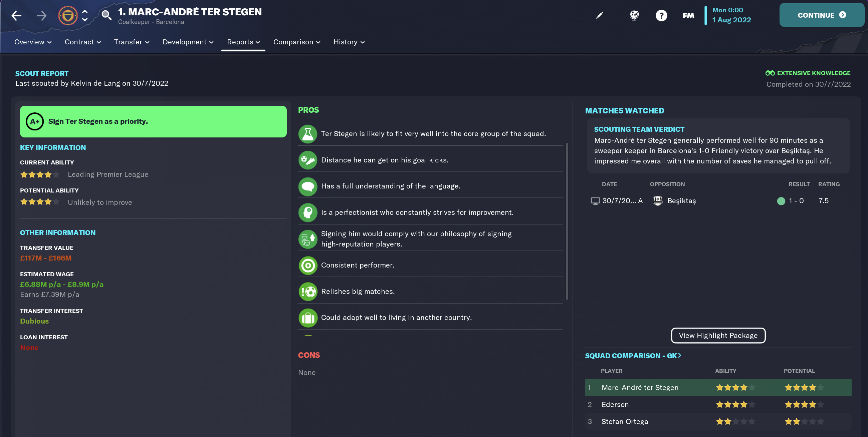Open the History menu
The width and height of the screenshot is (868, 437).
tap(349, 42)
